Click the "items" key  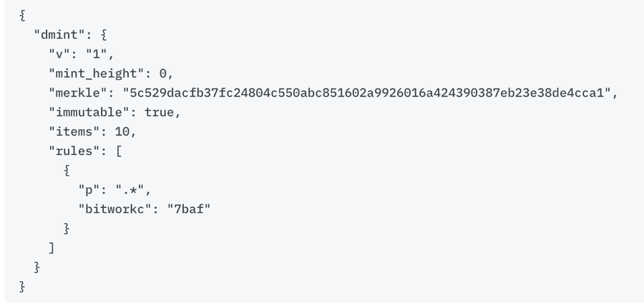pyautogui.click(x=76, y=131)
